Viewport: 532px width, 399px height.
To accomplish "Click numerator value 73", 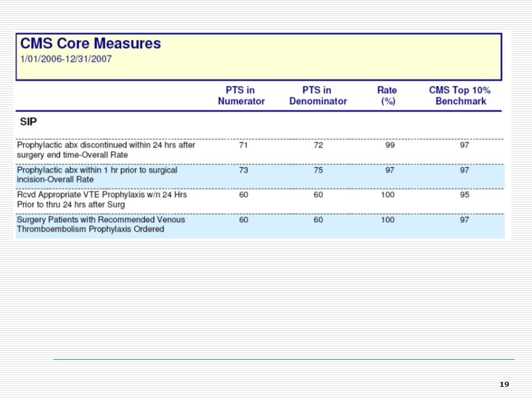I will [x=243, y=170].
